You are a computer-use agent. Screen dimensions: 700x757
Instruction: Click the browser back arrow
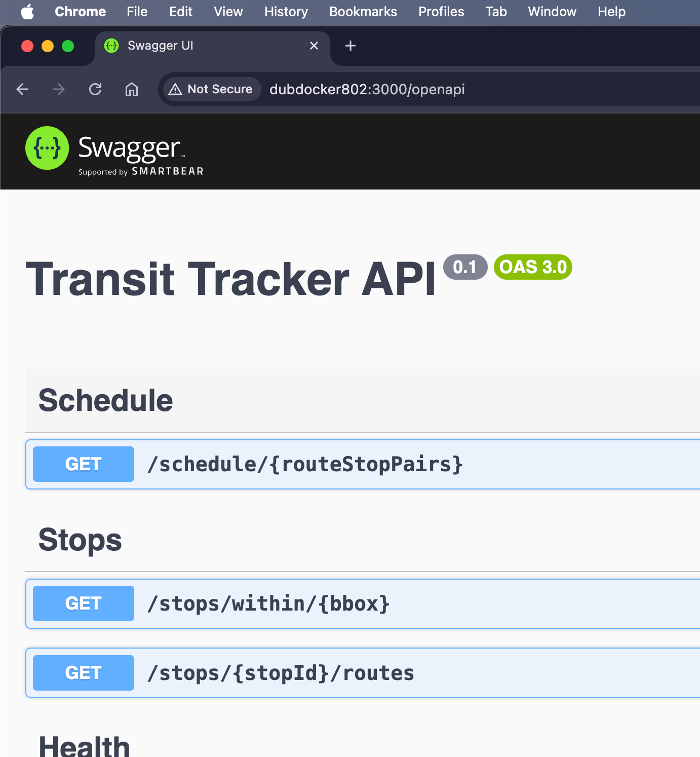tap(22, 90)
